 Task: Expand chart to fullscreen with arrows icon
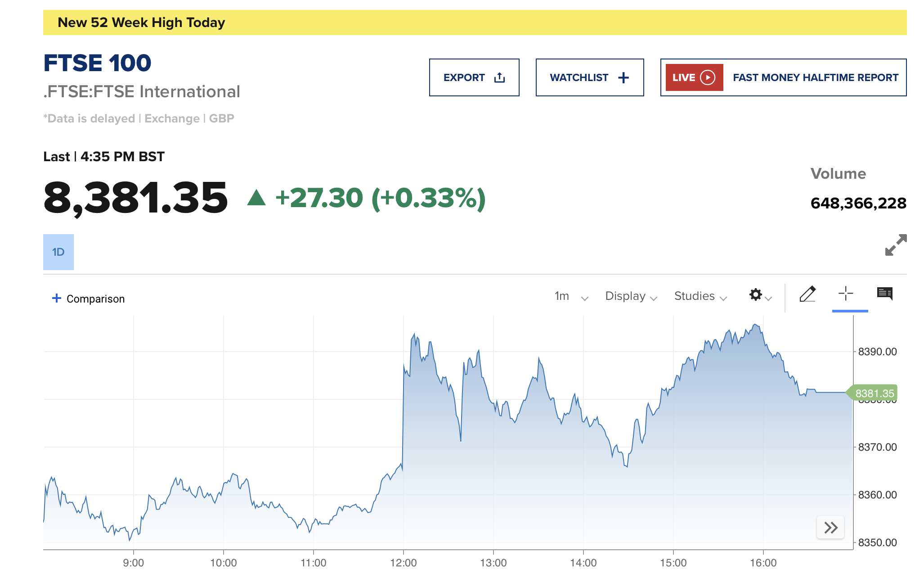tap(896, 245)
